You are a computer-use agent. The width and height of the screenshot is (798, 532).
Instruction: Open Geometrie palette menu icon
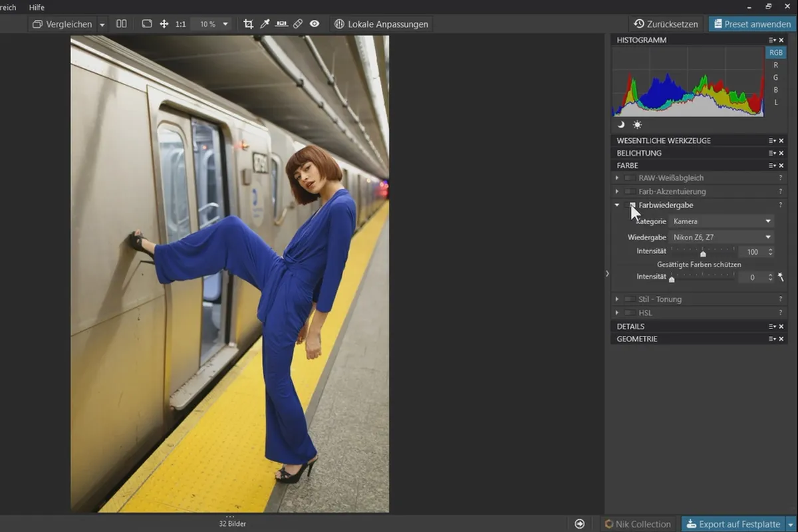[772, 339]
